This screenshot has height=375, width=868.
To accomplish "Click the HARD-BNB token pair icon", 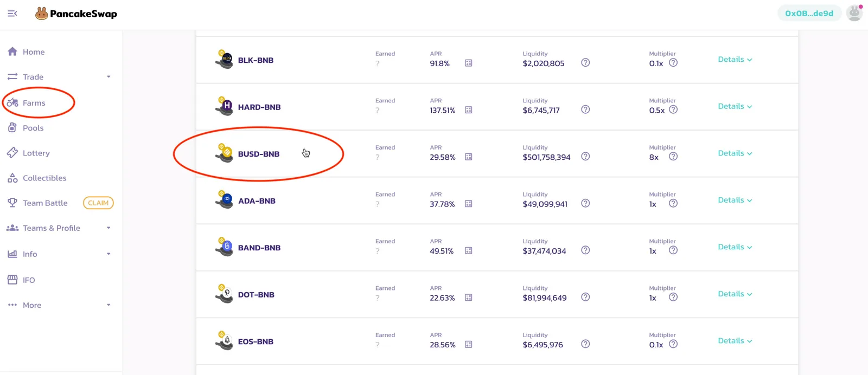I will click(x=224, y=106).
